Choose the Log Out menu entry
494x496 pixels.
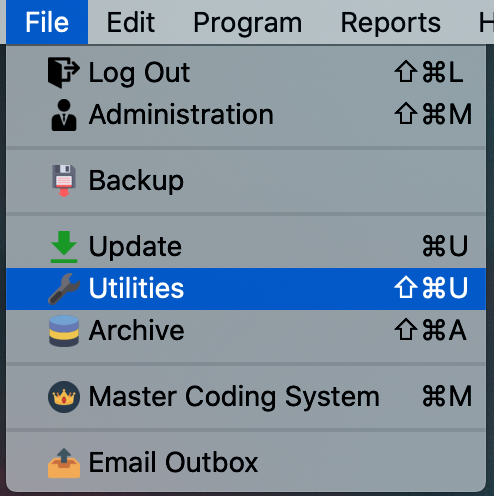[x=246, y=72]
